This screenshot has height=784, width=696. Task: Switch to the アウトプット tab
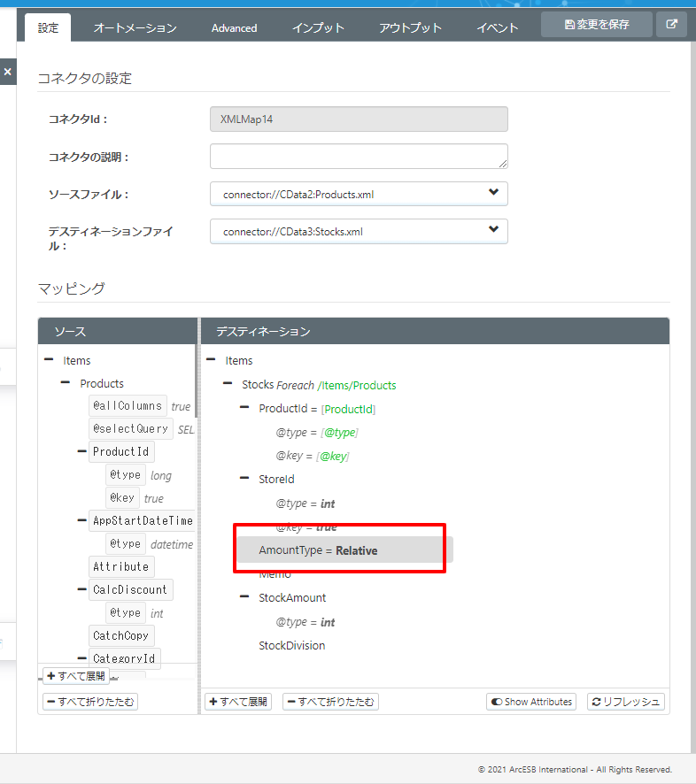pos(410,28)
